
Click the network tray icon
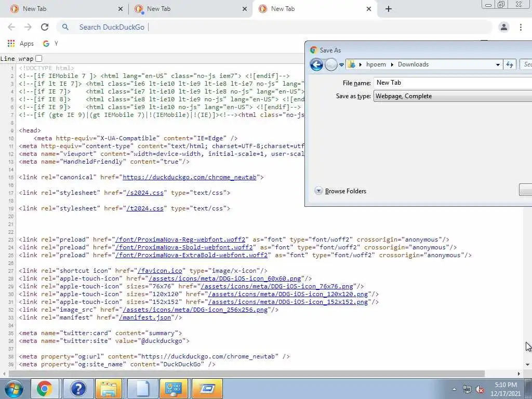[x=467, y=389]
